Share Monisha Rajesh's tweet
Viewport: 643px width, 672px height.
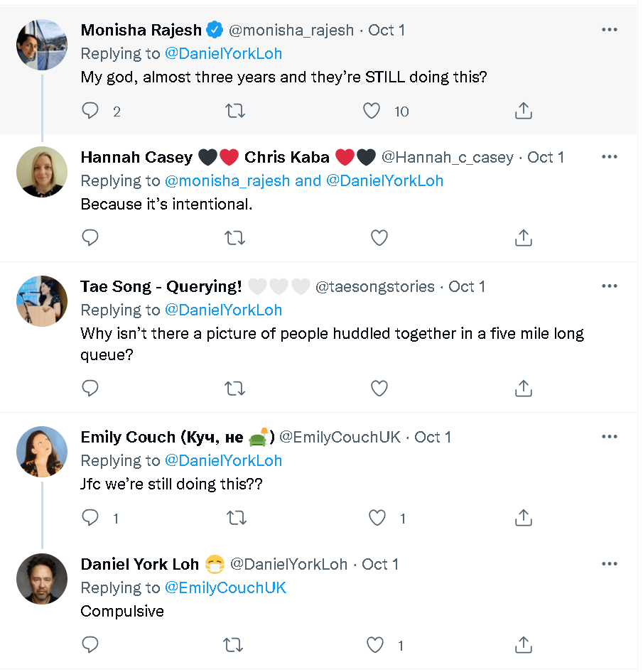pos(524,111)
